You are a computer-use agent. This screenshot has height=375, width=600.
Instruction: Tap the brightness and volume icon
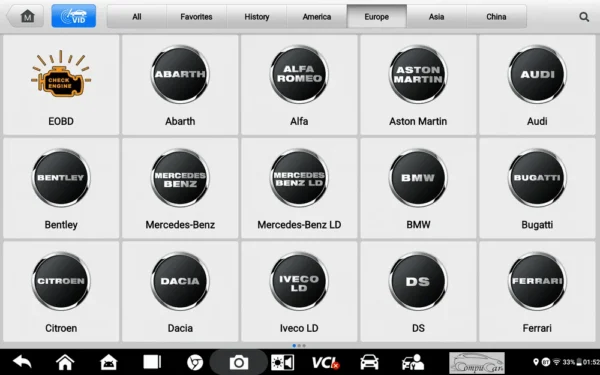[x=282, y=362]
